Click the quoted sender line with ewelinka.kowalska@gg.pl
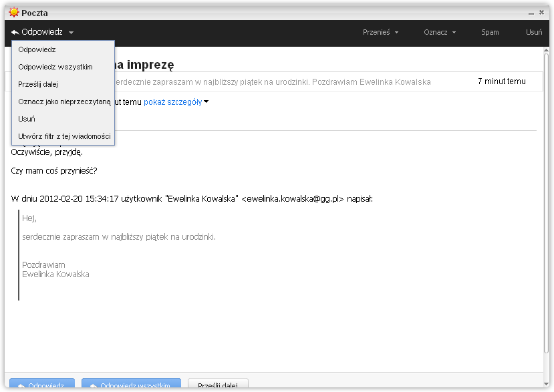Viewport: 554px width, 392px height. point(192,199)
